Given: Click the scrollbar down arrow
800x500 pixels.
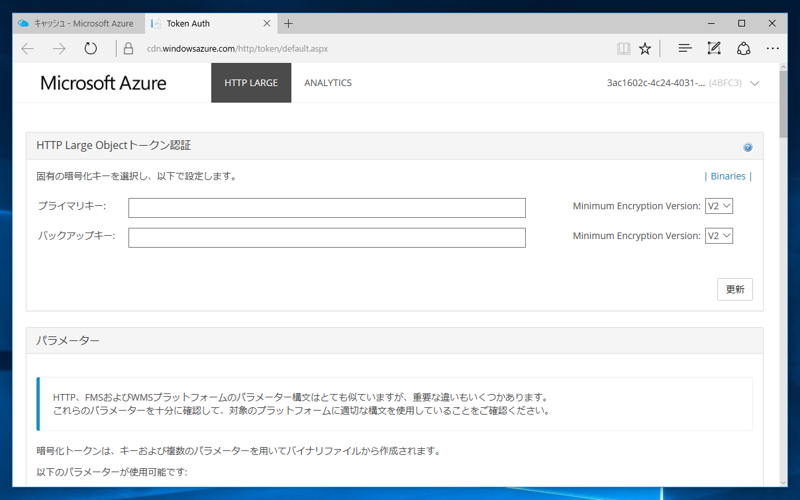Looking at the screenshot, I should pos(784,483).
